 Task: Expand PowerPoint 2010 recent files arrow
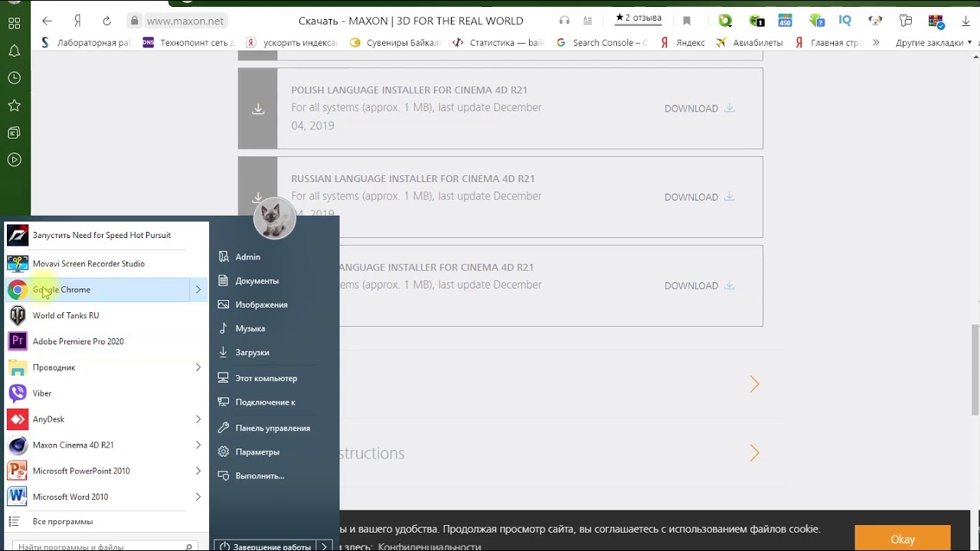coord(198,471)
